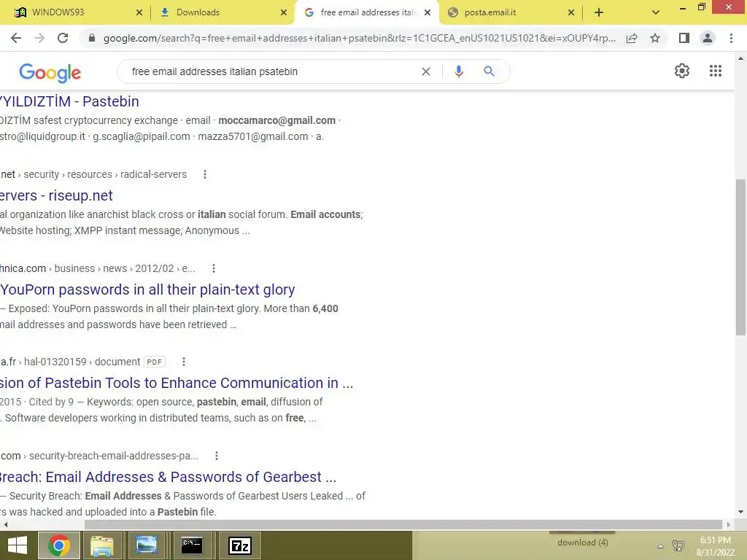Reload the page with the refresh icon
Image resolution: width=747 pixels, height=560 pixels.
(x=63, y=38)
